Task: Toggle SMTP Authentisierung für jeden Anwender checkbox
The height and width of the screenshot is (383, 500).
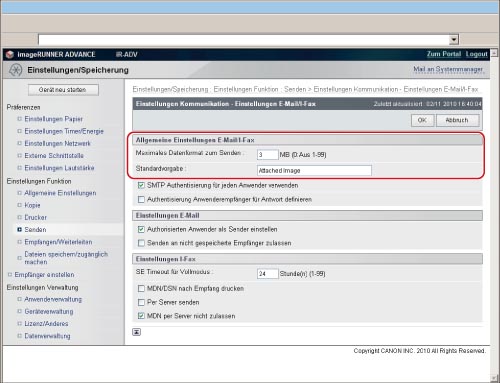Action: pyautogui.click(x=141, y=185)
